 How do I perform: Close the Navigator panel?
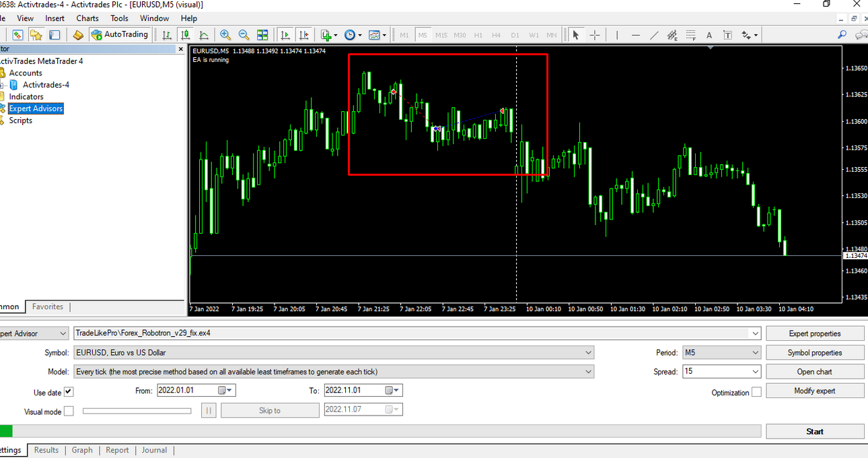[x=180, y=48]
